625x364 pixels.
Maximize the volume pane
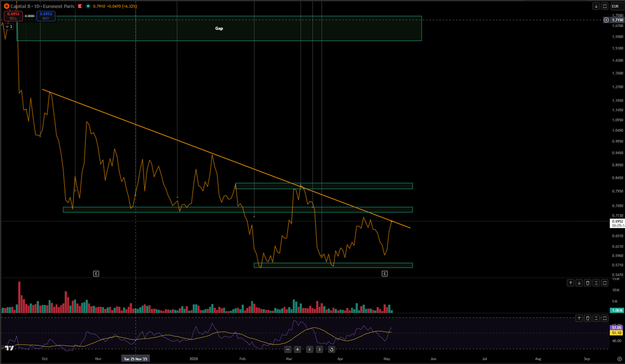[605, 283]
